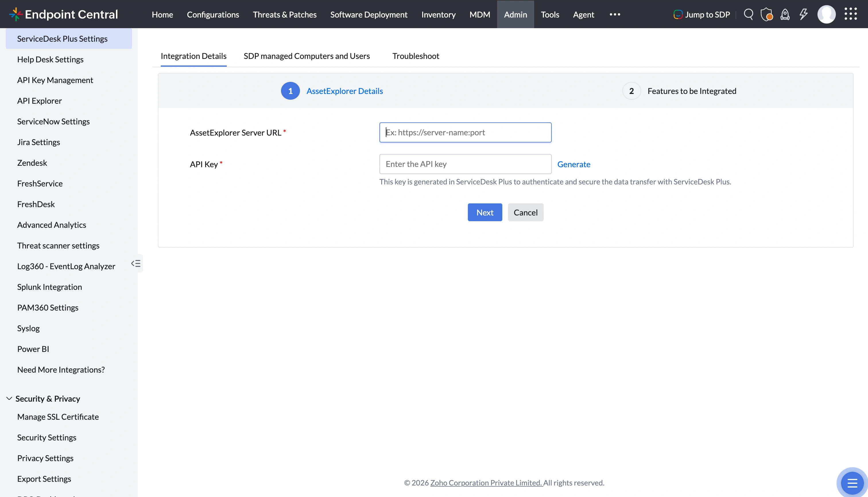Image resolution: width=868 pixels, height=497 pixels.
Task: Open Splunk Integration
Action: (x=49, y=287)
